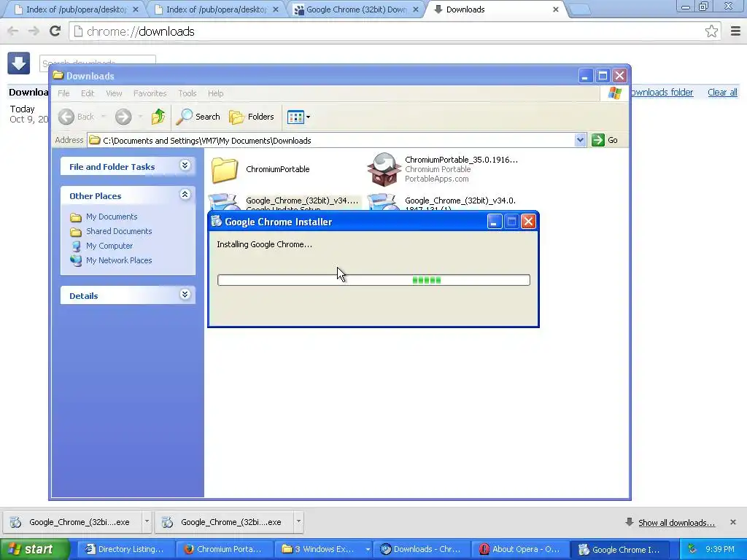Switch to first Index of /pub/opera tab

pos(76,9)
